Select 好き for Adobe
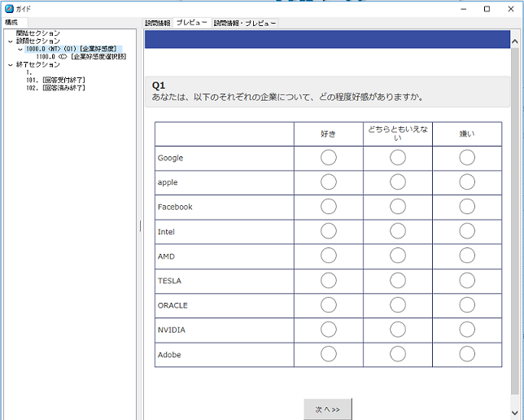 coord(329,354)
